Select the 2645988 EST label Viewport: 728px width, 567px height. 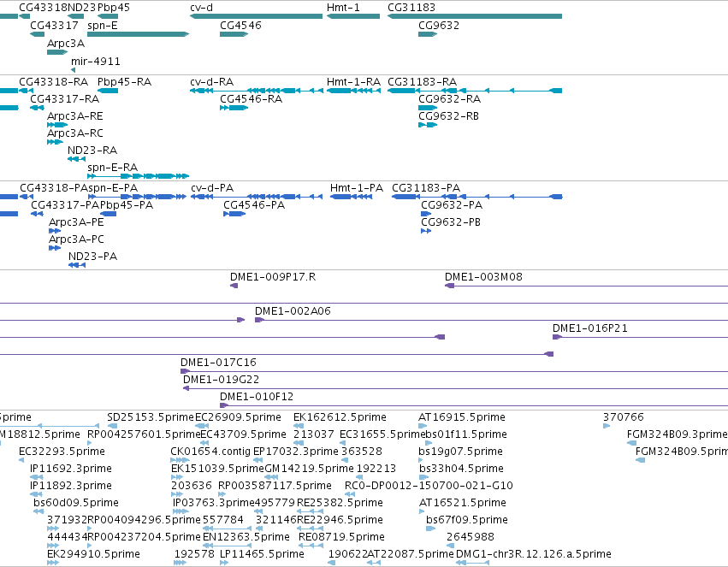click(471, 537)
